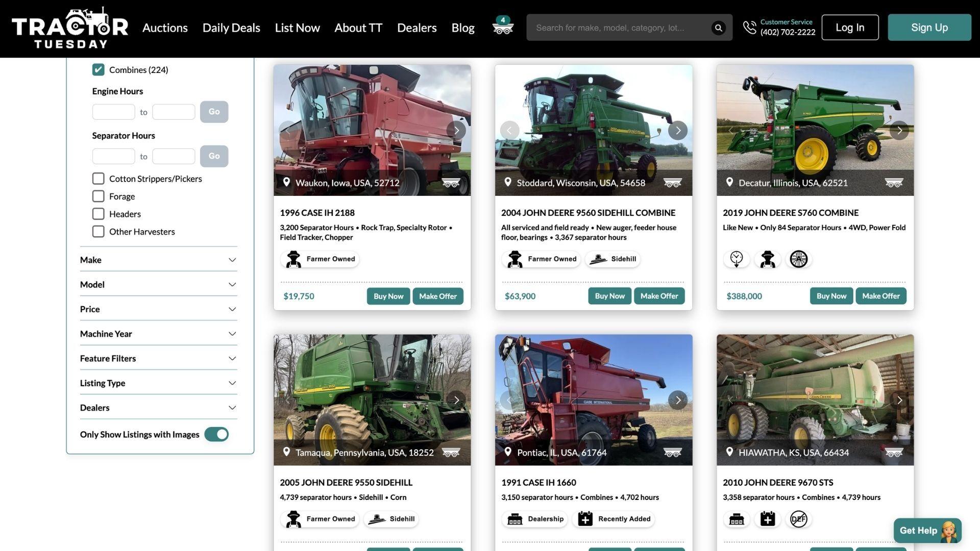Image resolution: width=980 pixels, height=551 pixels.
Task: Open Dealers in top navigation
Action: point(417,28)
